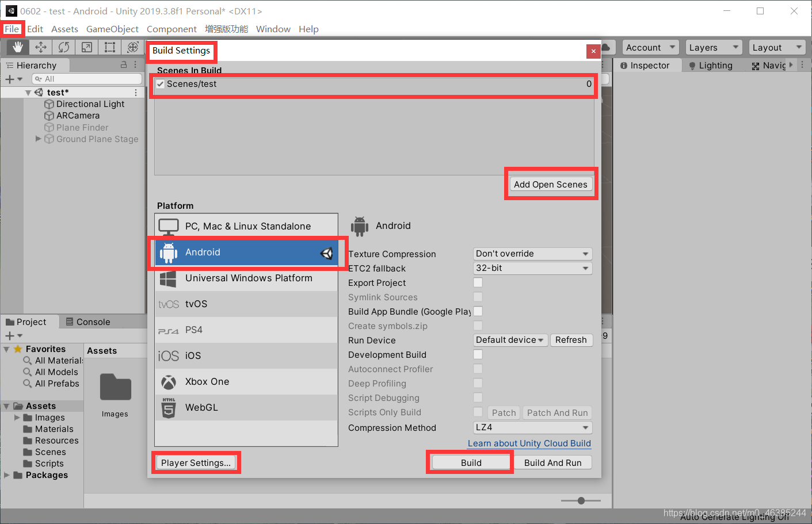
Task: Select the Rect transform tool
Action: point(110,47)
